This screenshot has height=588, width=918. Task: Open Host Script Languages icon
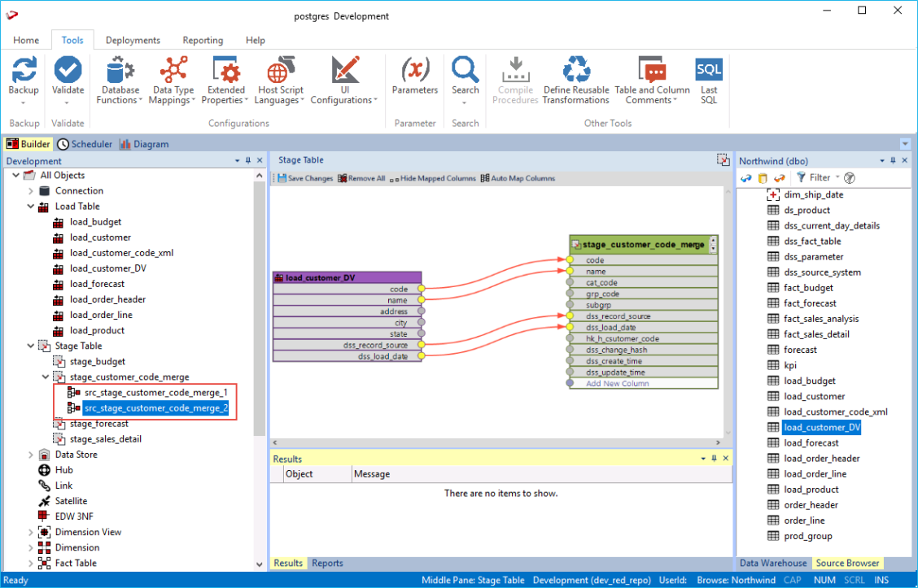[280, 71]
